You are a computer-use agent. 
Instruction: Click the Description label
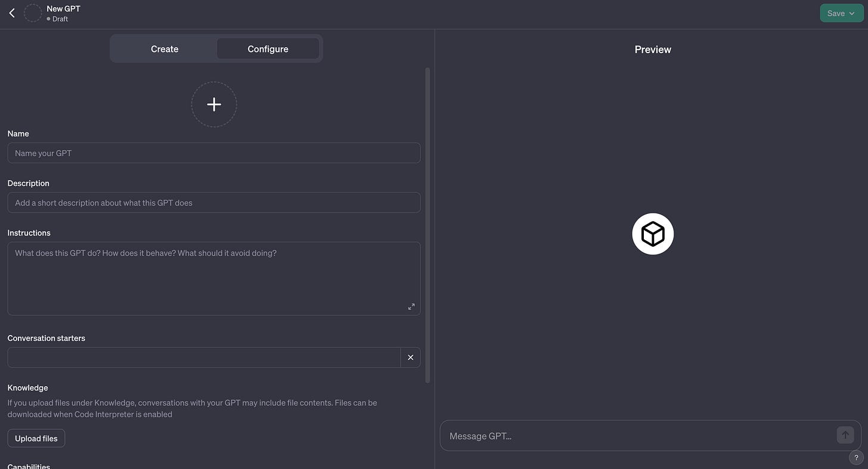29,183
